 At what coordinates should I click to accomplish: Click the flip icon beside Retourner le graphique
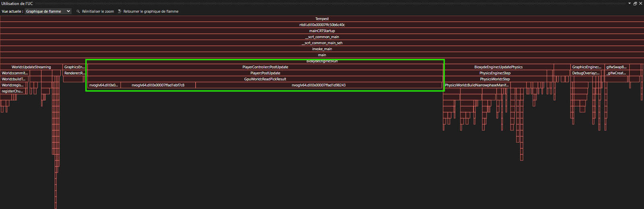click(120, 11)
